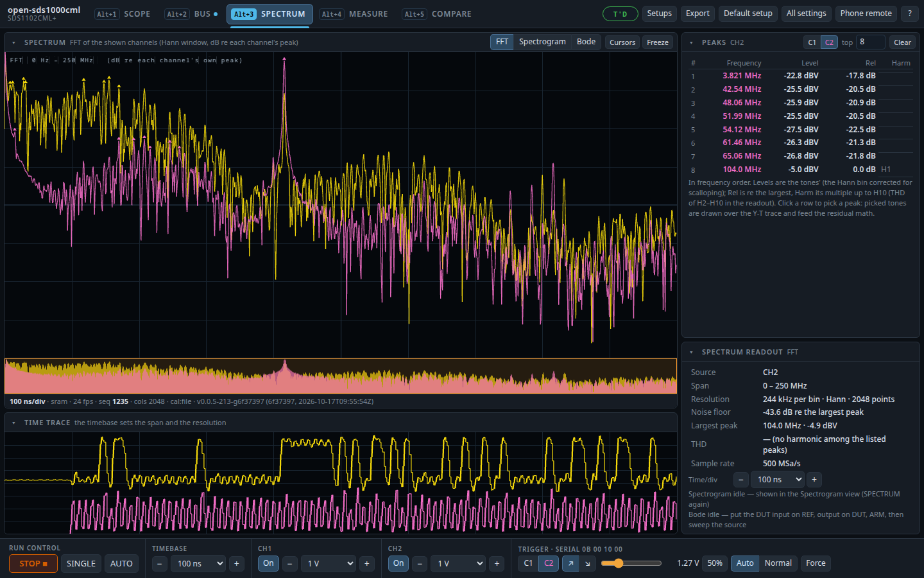Collapse the Spectrum panel
Image resolution: width=924 pixels, height=578 pixels.
(13, 42)
